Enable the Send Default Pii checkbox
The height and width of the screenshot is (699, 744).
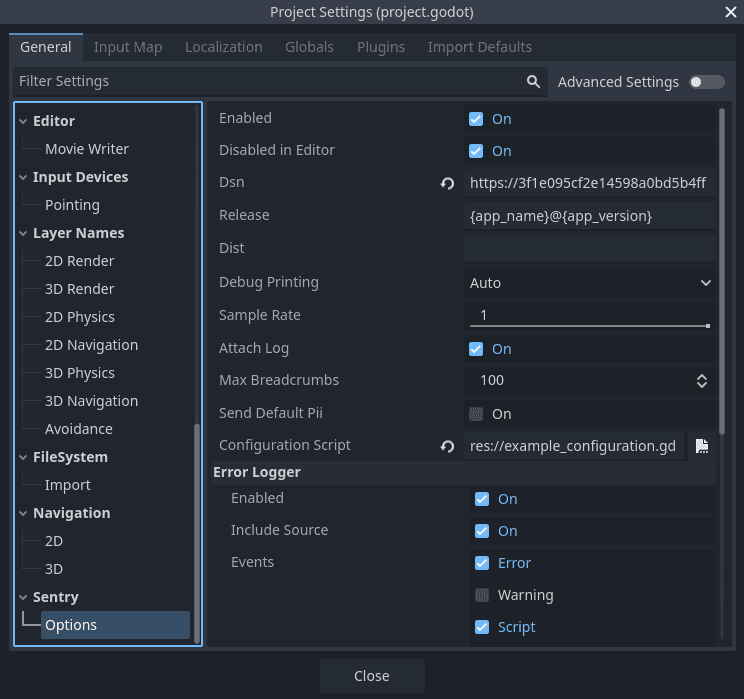point(476,414)
